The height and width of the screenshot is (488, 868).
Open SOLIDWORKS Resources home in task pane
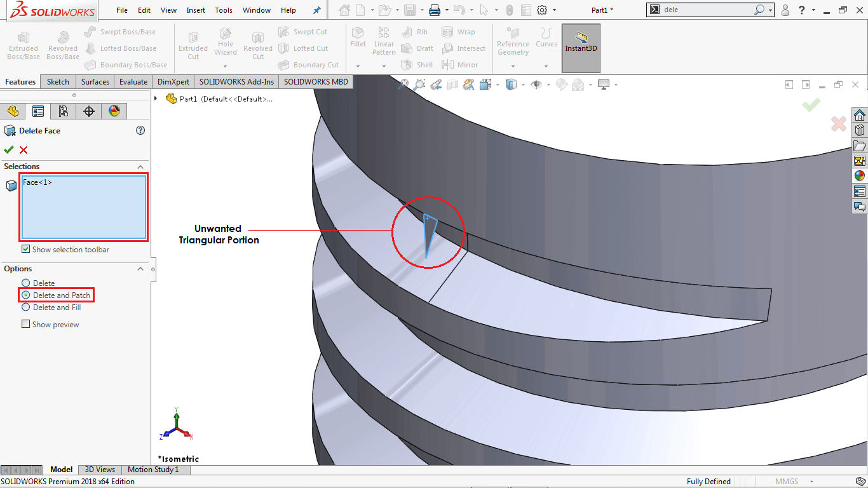(x=860, y=115)
